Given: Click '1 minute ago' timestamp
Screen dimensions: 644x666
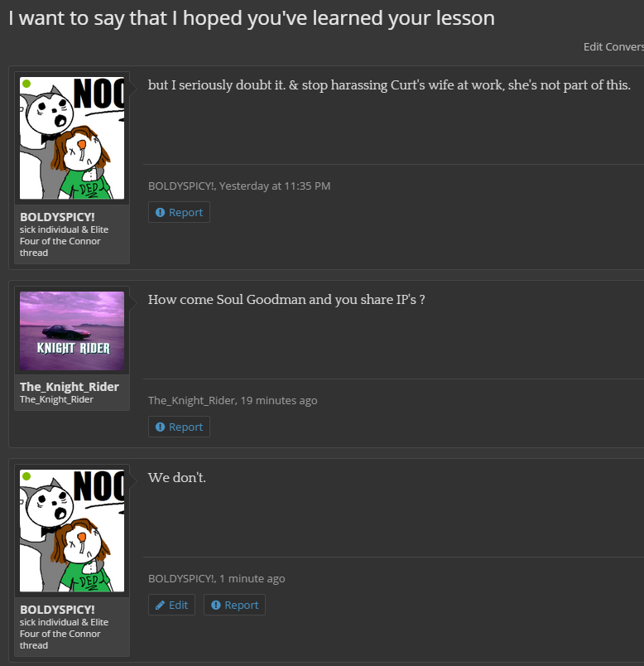Looking at the screenshot, I should pos(252,578).
